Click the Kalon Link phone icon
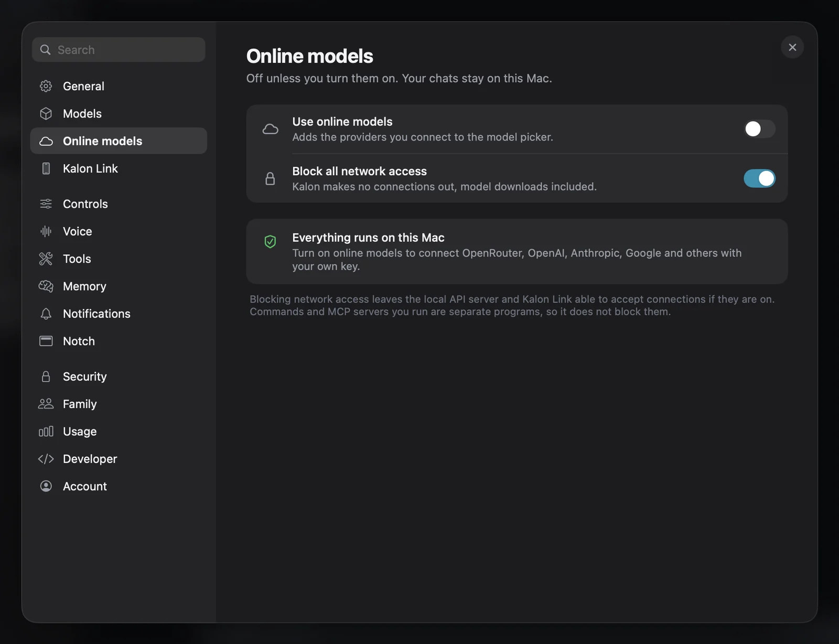This screenshot has width=839, height=644. [x=46, y=168]
